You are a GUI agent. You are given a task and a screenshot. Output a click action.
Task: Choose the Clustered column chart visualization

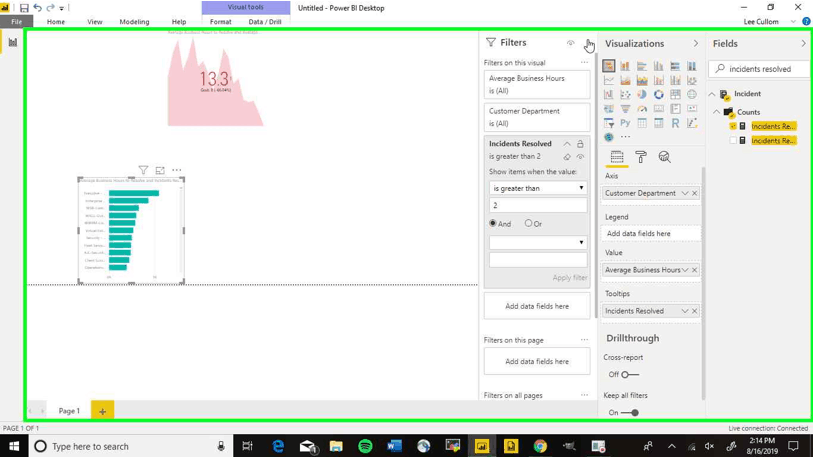659,66
